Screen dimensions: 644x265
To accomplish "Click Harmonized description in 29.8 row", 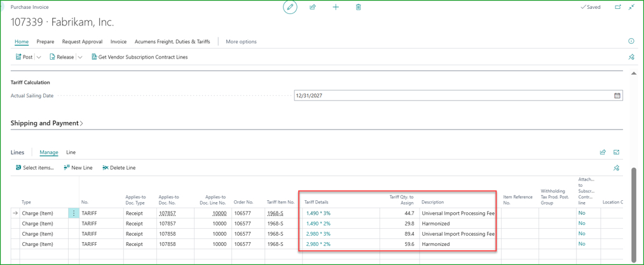I will 435,224.
